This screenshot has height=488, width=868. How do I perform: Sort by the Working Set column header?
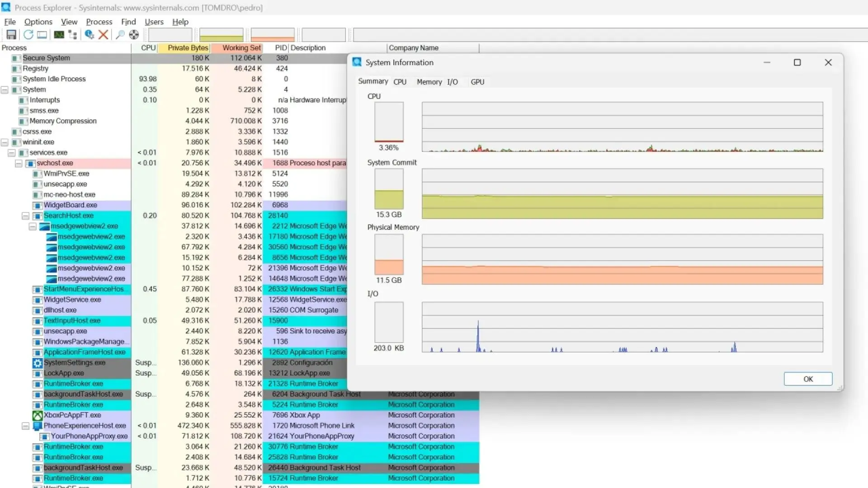[x=236, y=48]
